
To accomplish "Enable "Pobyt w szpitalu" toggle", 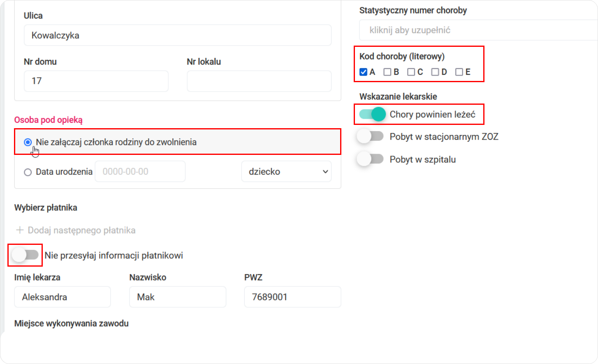I will pos(370,159).
